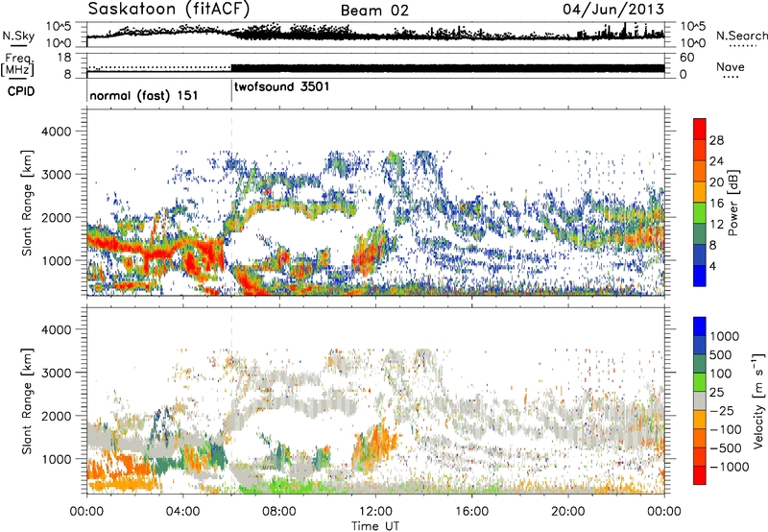Click the CPID label
The image size is (768, 532).
(x=21, y=91)
